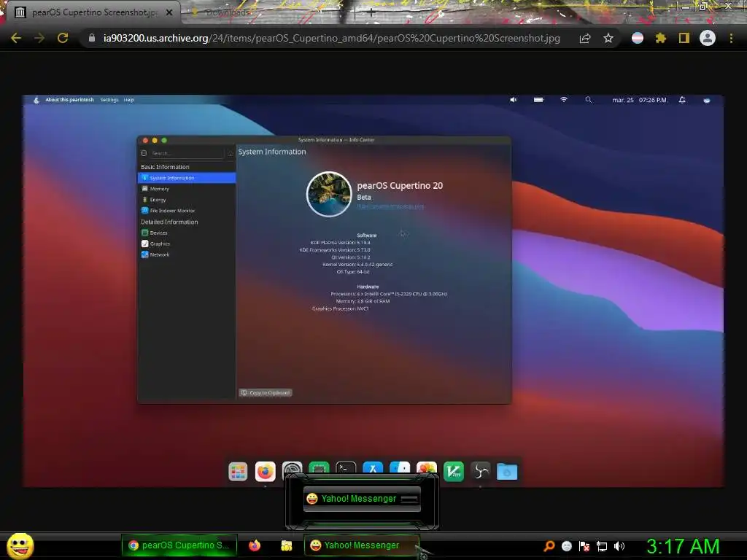This screenshot has width=747, height=560.
Task: Open the Action Center flag tray icon
Action: pyautogui.click(x=584, y=545)
